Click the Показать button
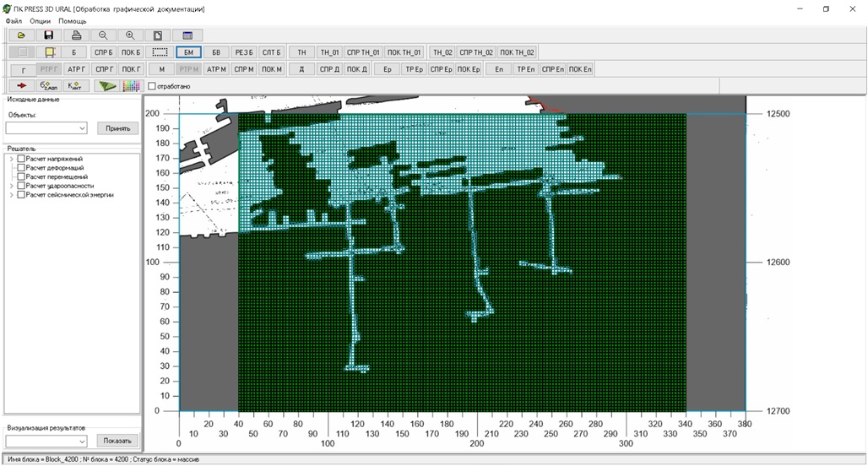The height and width of the screenshot is (466, 868). pos(117,441)
